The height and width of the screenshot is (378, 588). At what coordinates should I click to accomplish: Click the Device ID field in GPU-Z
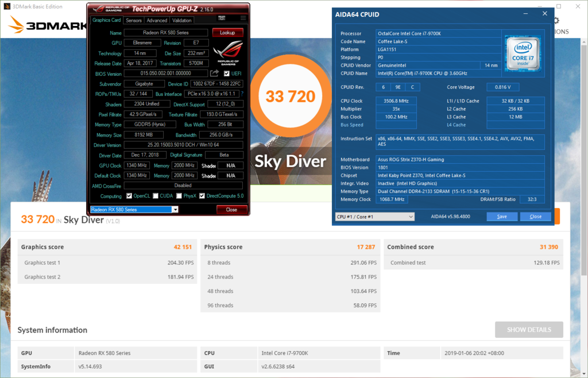tap(216, 84)
